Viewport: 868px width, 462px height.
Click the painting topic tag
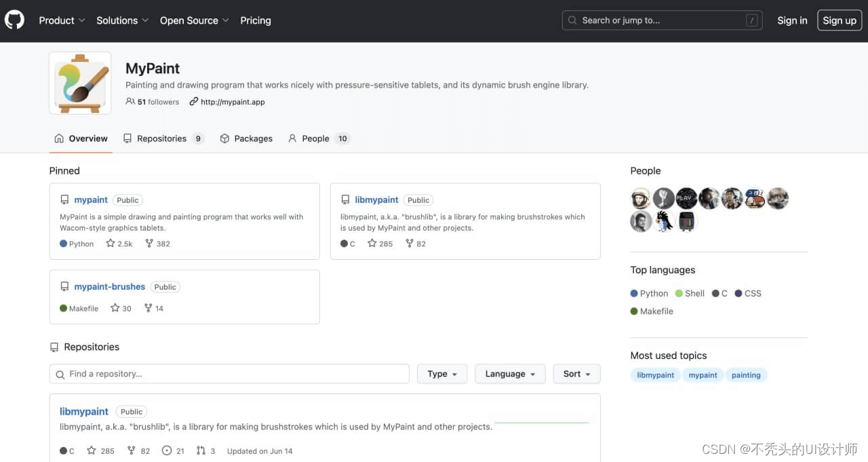point(746,375)
